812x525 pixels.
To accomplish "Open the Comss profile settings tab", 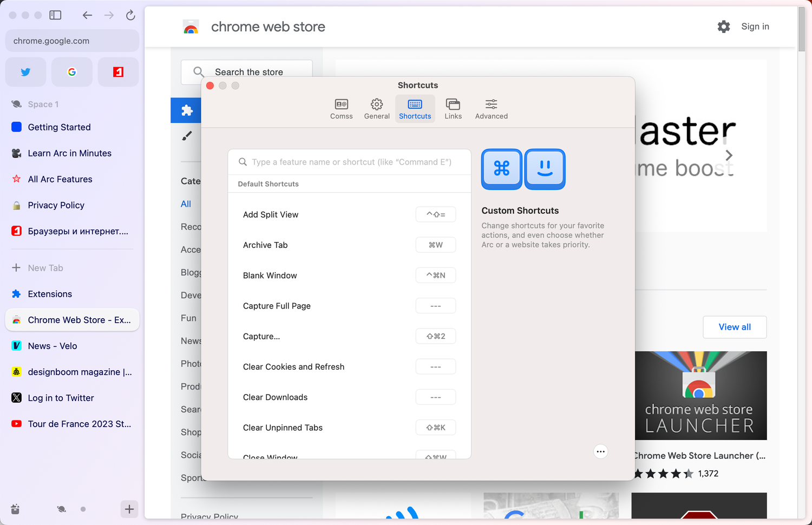I will (342, 109).
